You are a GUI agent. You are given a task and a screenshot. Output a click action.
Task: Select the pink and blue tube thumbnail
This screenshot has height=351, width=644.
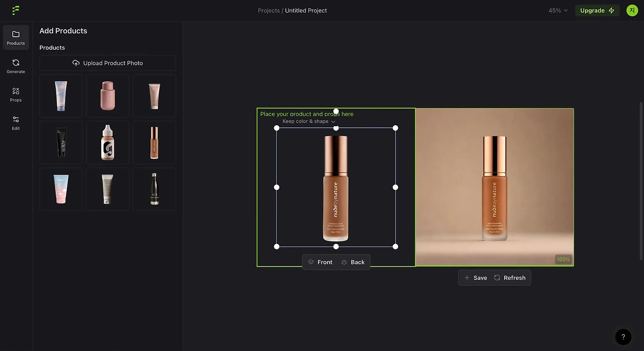61,189
